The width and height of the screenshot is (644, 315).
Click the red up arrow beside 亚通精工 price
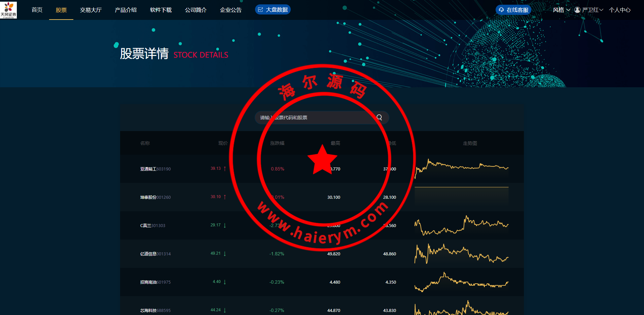pyautogui.click(x=225, y=168)
